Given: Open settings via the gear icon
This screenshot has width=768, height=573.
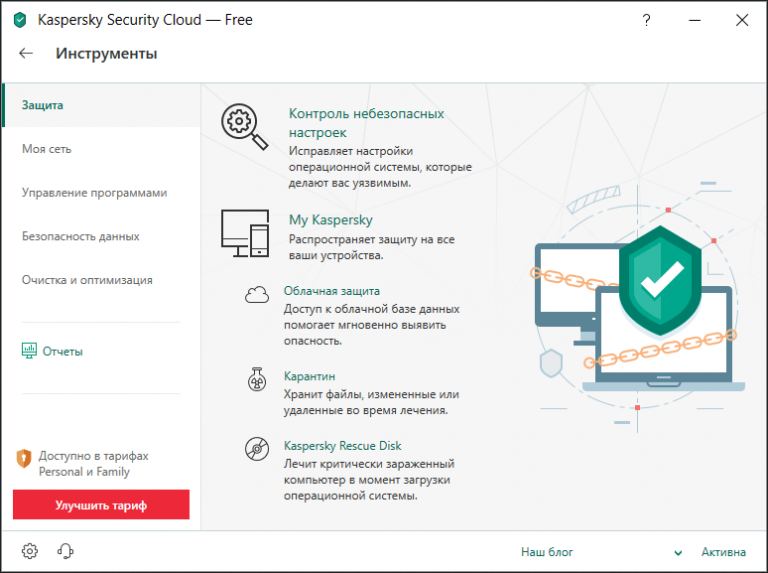Looking at the screenshot, I should 30,551.
